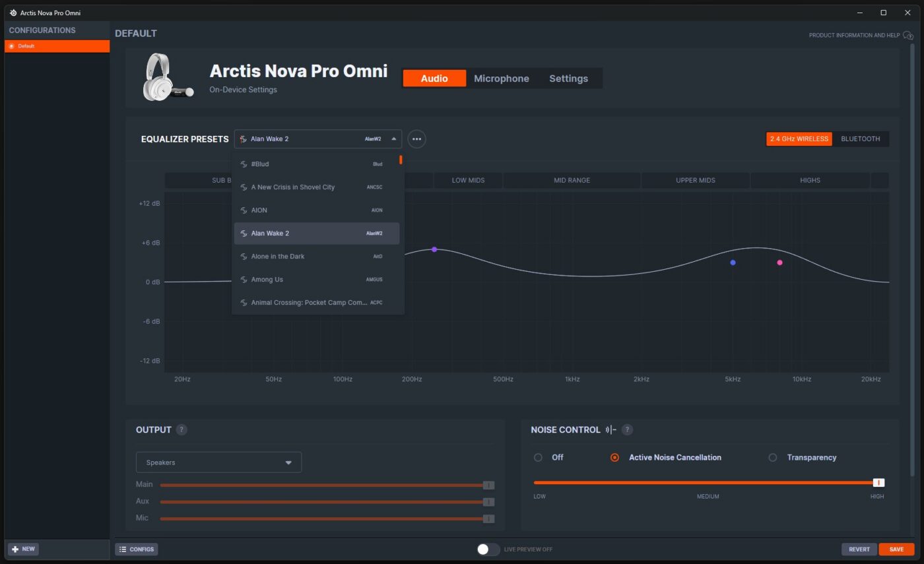Screen dimensions: 924x564
Task: Click the noise cancellation level slider handle
Action: (x=878, y=483)
